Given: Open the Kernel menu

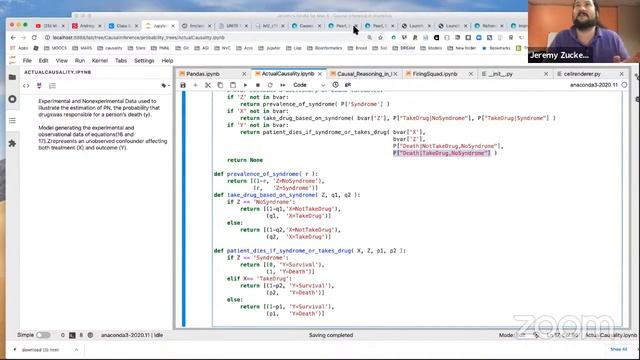Looking at the screenshot, I should (100, 61).
